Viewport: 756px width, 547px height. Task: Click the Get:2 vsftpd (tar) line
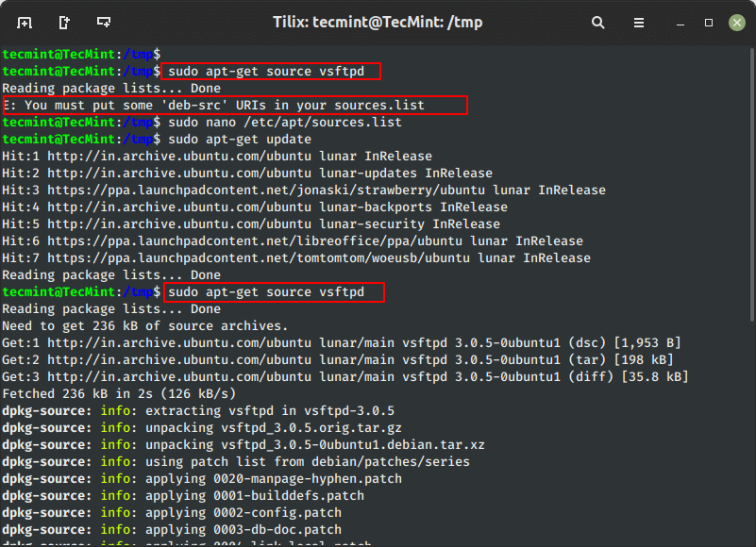(x=338, y=360)
